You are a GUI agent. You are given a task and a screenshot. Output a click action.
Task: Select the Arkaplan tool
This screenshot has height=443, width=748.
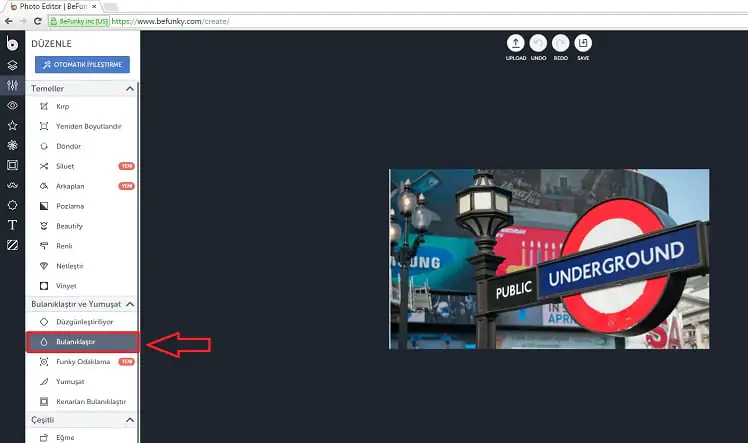point(82,186)
